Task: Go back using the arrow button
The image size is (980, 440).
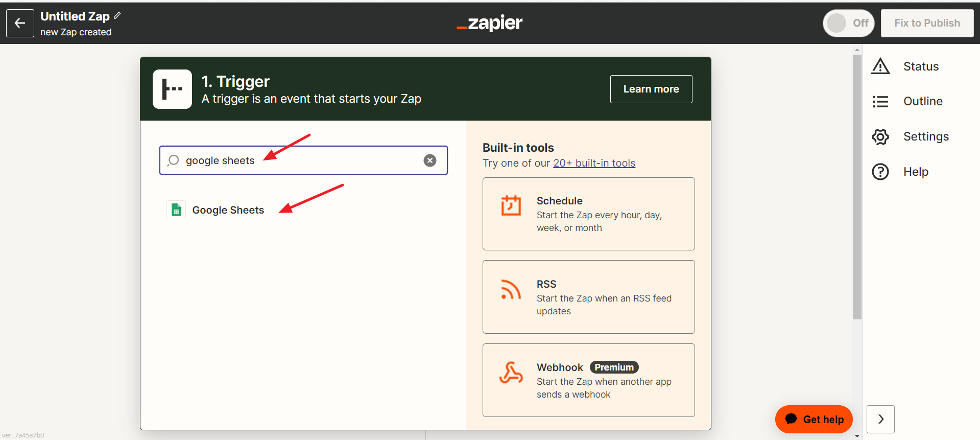Action: (20, 23)
